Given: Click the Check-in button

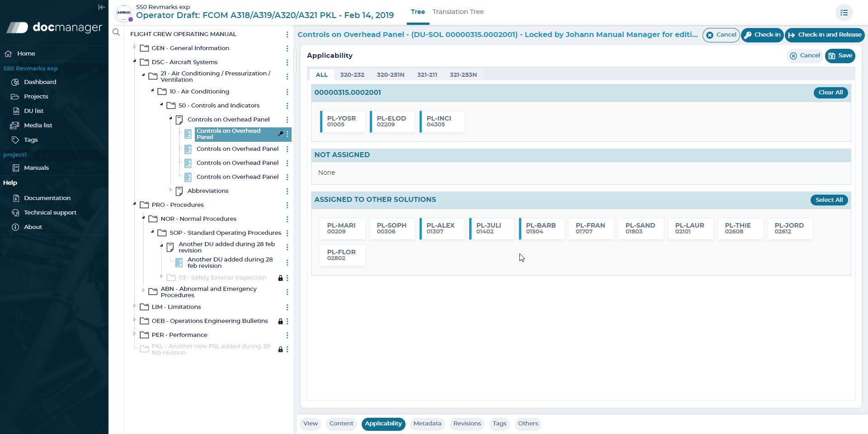Looking at the screenshot, I should 762,35.
